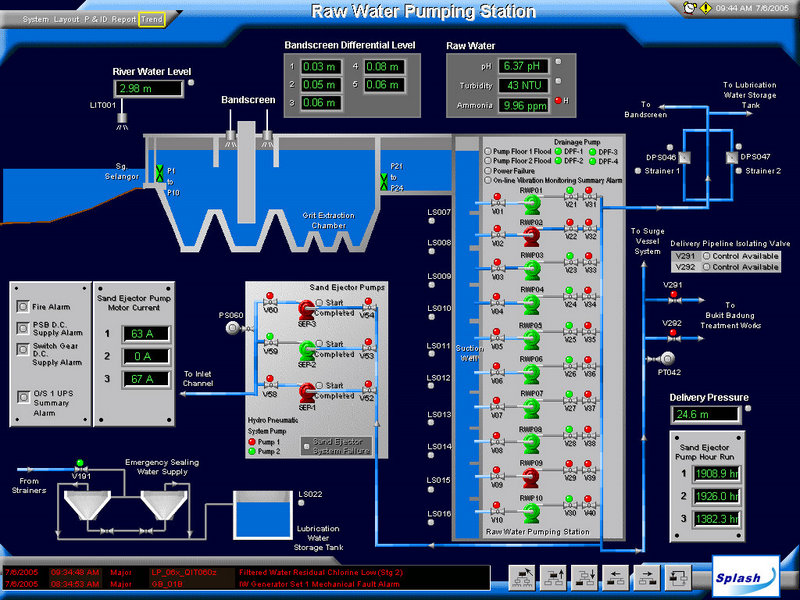Select the red stopped pump RWP09
The height and width of the screenshot is (600, 800).
(x=532, y=478)
